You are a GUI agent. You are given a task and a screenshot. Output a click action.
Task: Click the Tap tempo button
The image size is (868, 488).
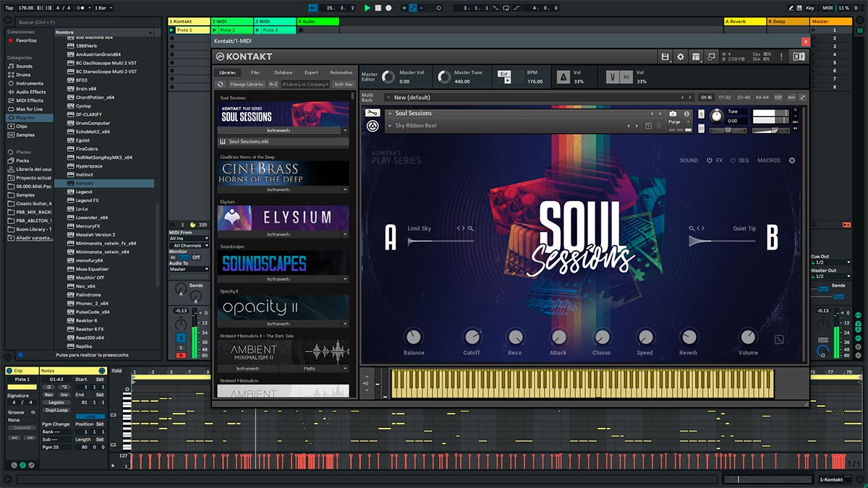(x=9, y=8)
